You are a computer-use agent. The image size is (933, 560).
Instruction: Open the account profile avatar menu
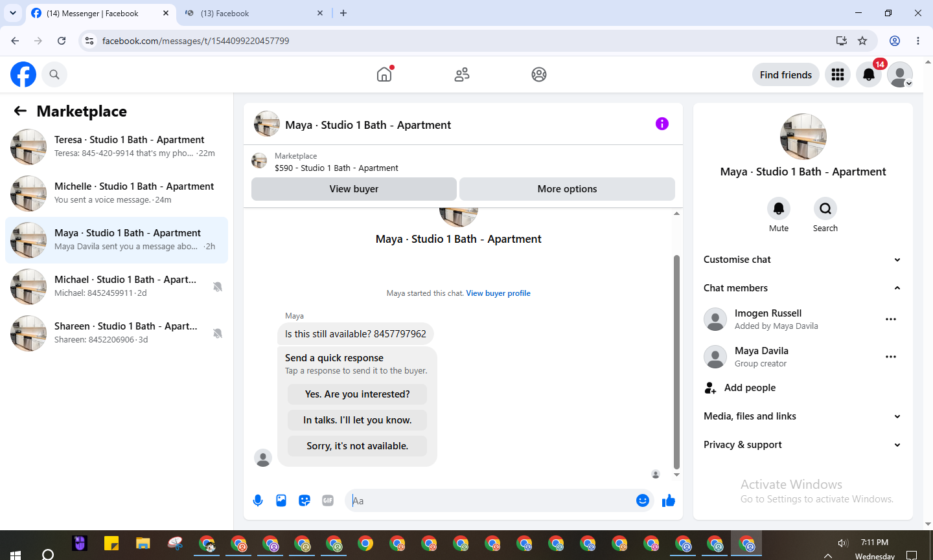coord(900,74)
